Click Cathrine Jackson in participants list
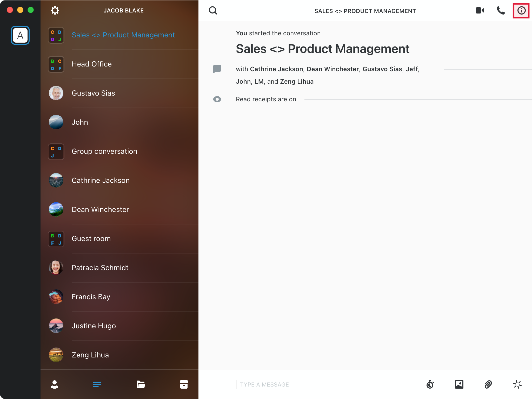Viewport: 532px width, 399px height. tap(276, 69)
